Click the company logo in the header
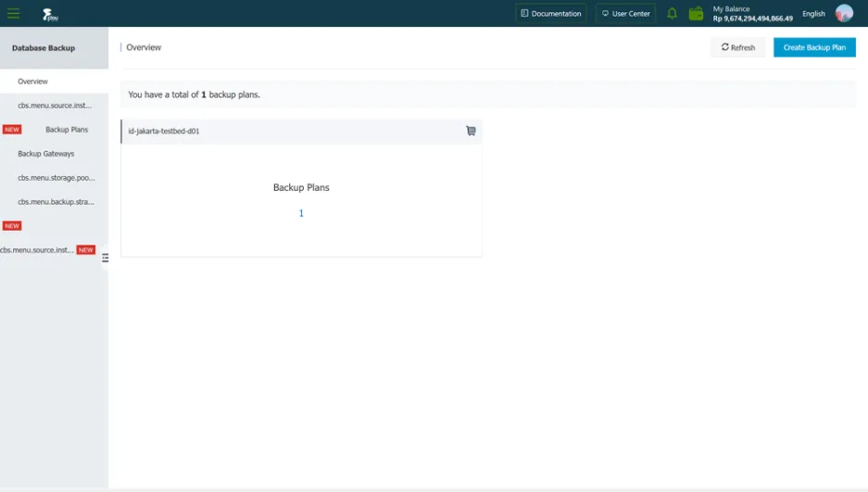Image resolution: width=868 pixels, height=492 pixels. (x=50, y=15)
